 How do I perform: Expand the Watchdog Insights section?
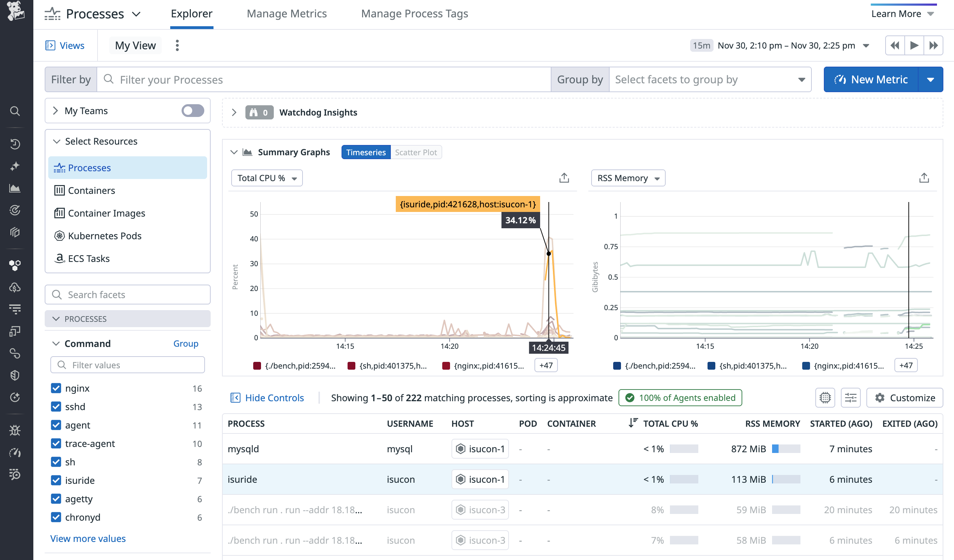coord(234,112)
